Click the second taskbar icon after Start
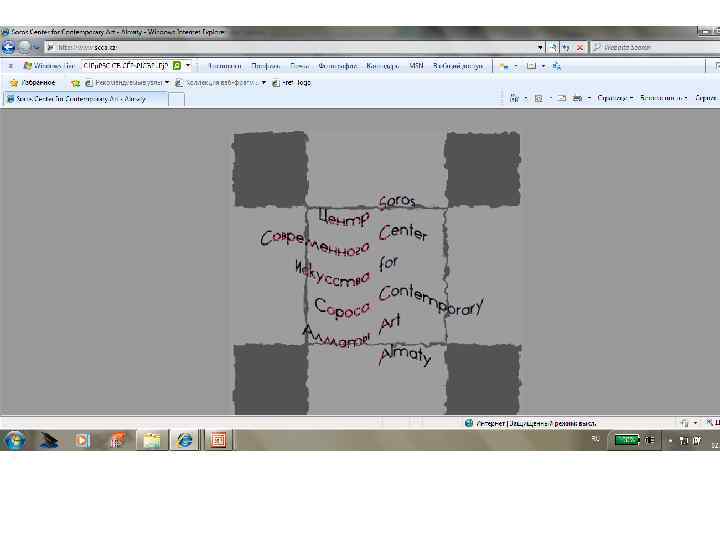This screenshot has width=720, height=540. coord(49,440)
